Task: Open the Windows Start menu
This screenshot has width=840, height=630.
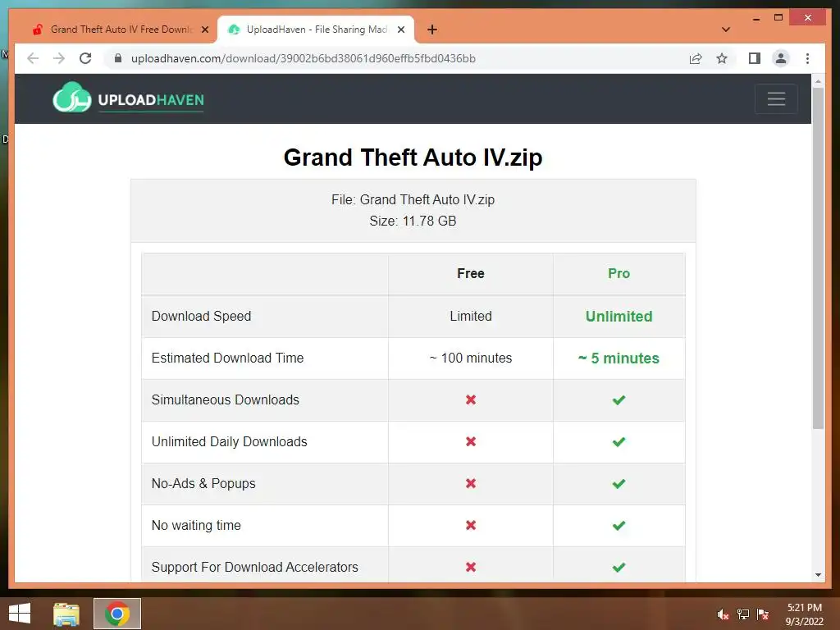Action: pyautogui.click(x=20, y=614)
